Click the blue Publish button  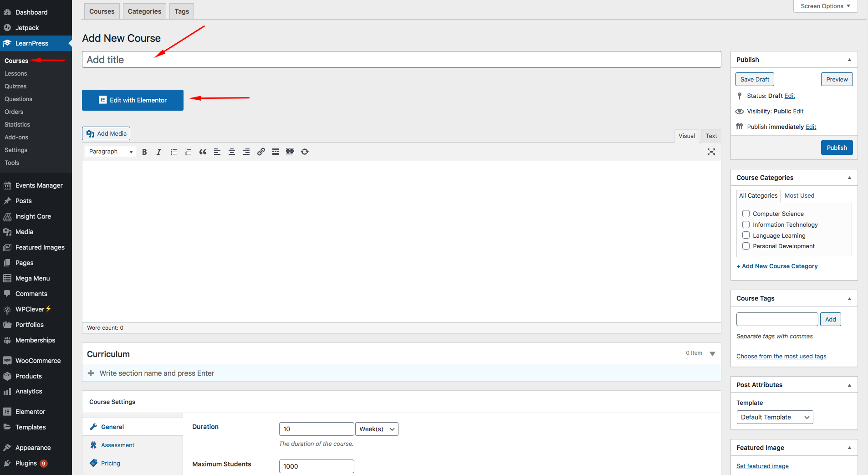coord(837,148)
